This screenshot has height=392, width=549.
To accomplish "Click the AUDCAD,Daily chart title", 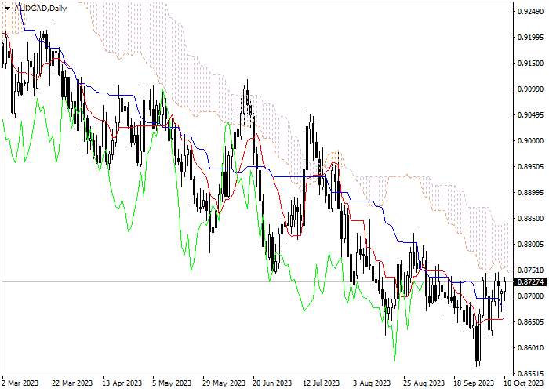I will (40, 9).
